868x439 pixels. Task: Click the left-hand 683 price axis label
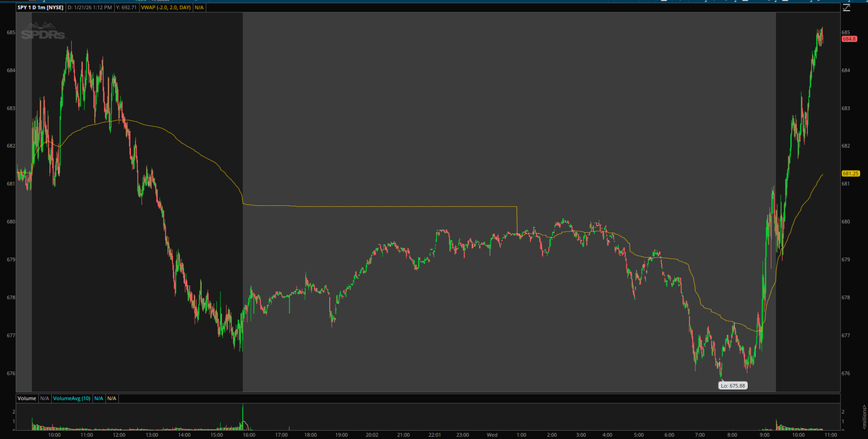click(11, 108)
